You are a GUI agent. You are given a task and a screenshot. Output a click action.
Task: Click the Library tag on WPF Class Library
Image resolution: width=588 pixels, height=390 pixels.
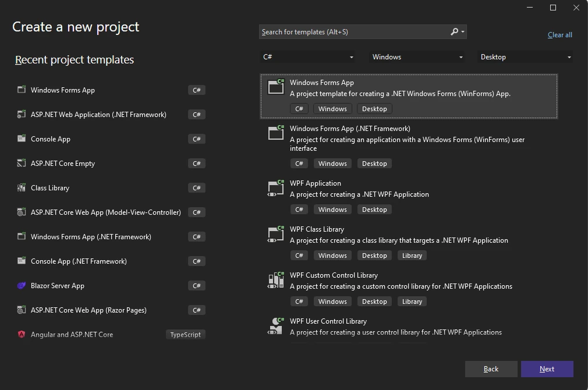[412, 255]
